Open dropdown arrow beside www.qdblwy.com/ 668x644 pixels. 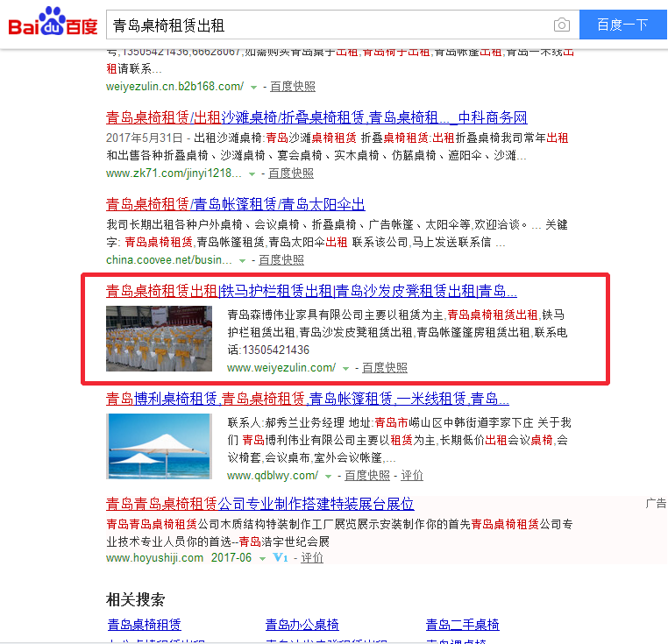click(328, 476)
